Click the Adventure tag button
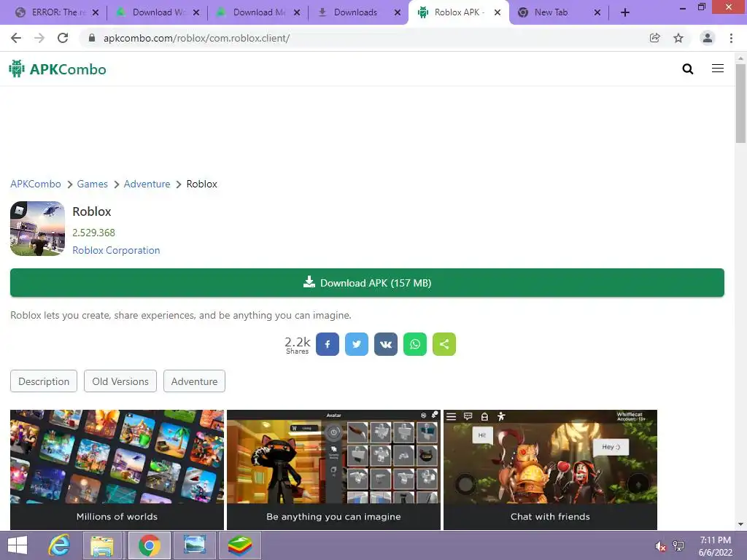This screenshot has width=747, height=560. pos(194,381)
